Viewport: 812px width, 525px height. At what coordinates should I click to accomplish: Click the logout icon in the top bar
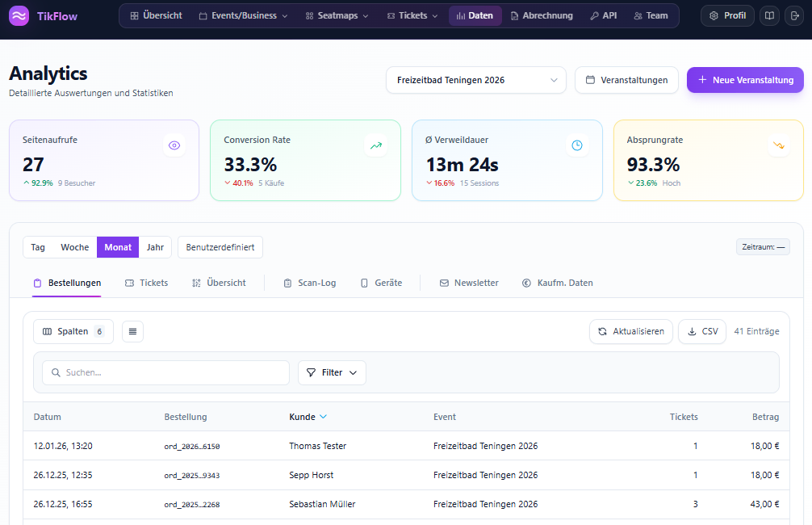click(795, 15)
